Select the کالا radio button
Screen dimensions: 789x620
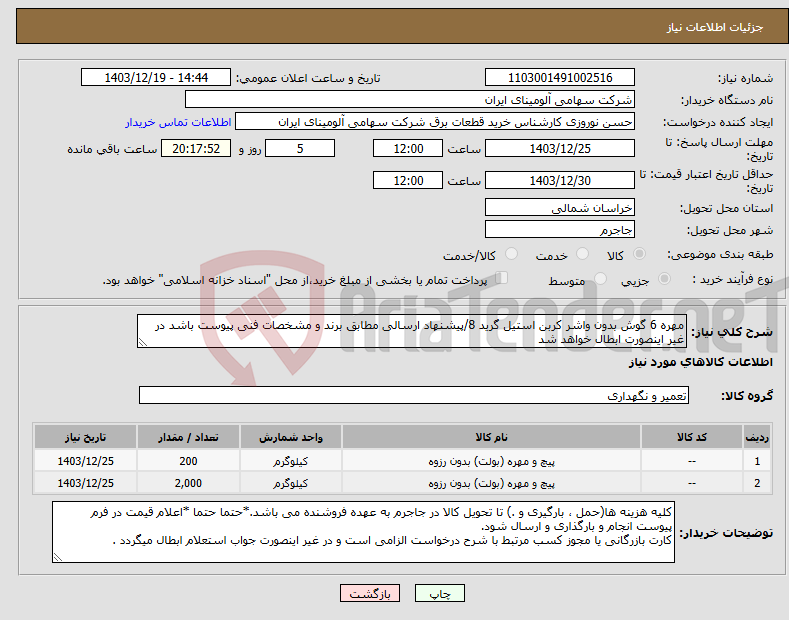click(639, 254)
